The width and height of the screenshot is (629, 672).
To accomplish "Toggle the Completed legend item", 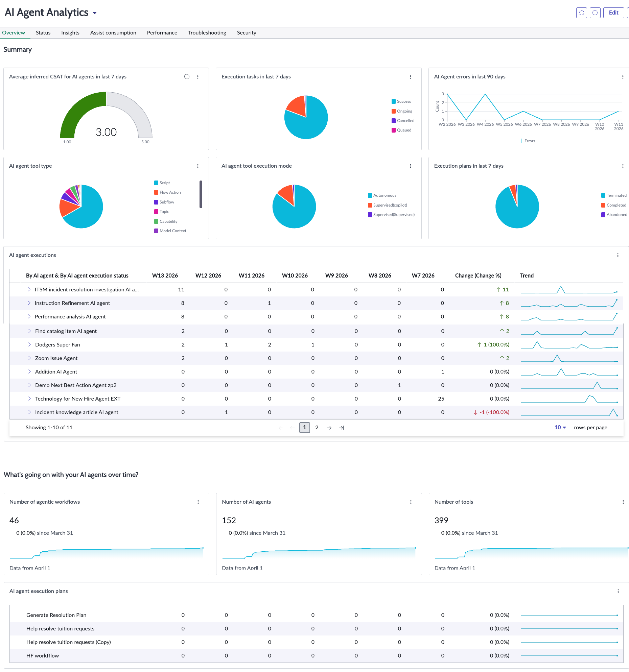I will pyautogui.click(x=614, y=205).
